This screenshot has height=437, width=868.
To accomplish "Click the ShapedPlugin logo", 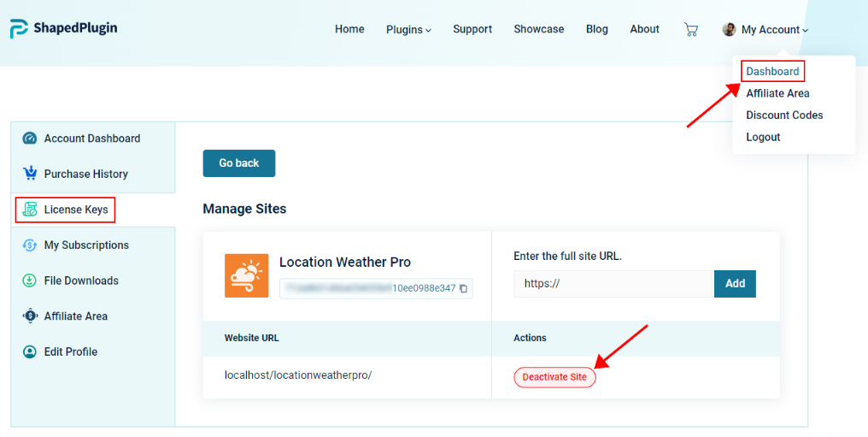I will [x=63, y=28].
